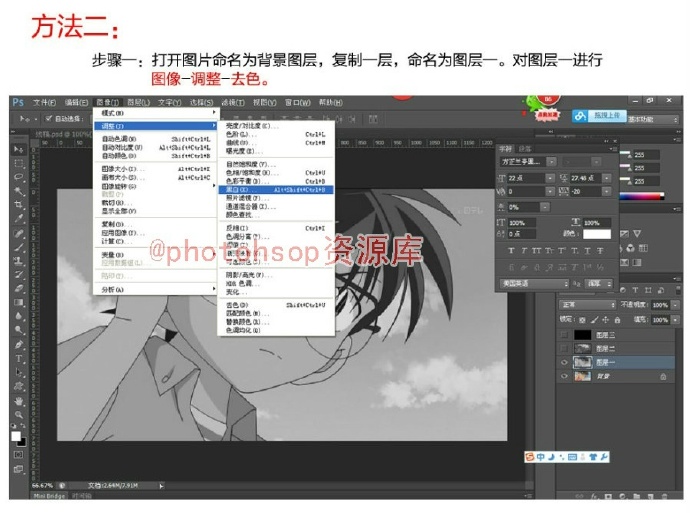Viewport: 690px width, 513px height.
Task: Click the 图层一 layer thumbnail
Action: tap(582, 363)
